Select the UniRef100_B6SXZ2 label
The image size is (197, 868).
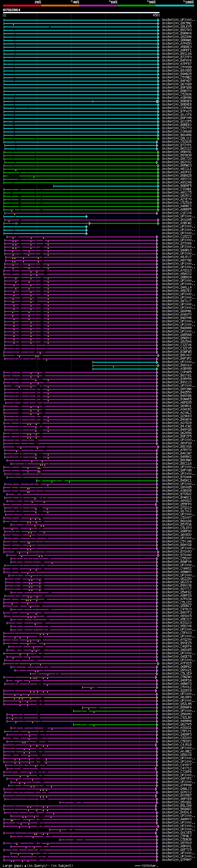[x=176, y=148]
